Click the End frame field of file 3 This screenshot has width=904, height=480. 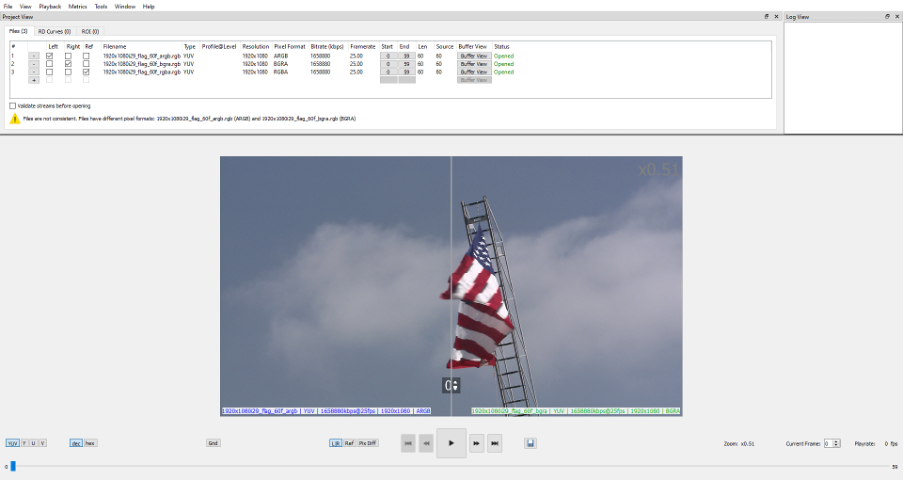pos(406,72)
